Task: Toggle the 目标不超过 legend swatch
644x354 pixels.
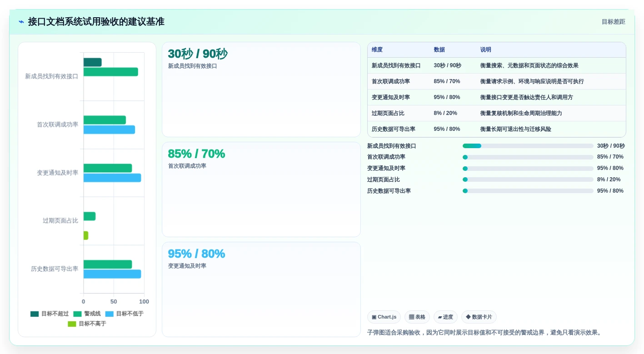Action: 35,314
